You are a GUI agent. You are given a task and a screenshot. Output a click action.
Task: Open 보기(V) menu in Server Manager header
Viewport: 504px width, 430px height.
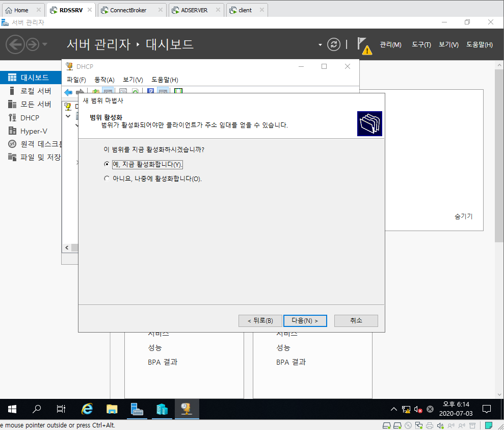click(448, 45)
